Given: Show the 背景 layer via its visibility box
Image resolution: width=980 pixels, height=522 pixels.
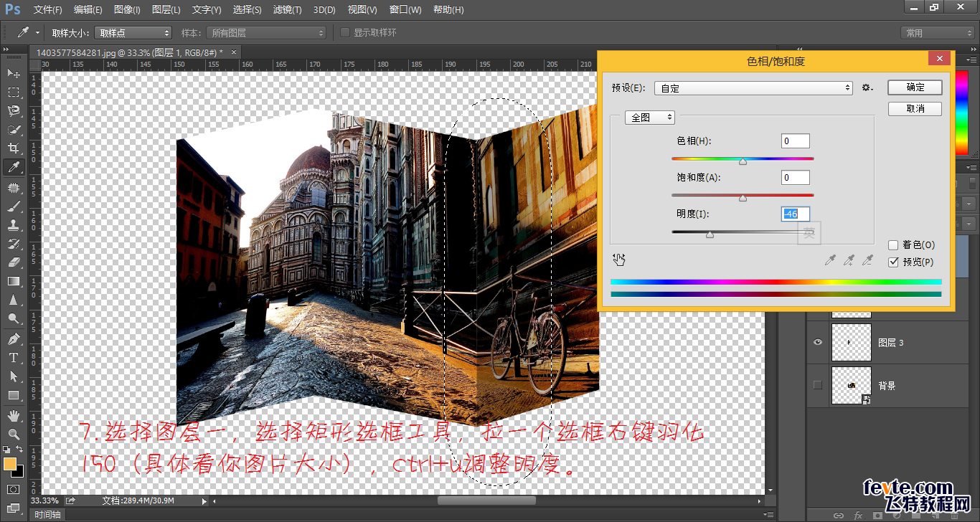Looking at the screenshot, I should 817,386.
